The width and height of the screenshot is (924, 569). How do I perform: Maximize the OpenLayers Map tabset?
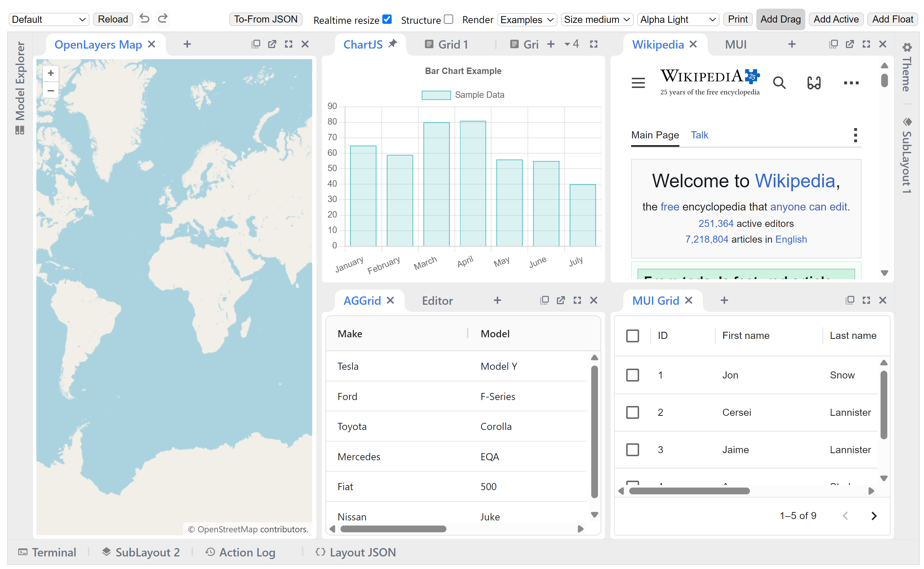[x=289, y=44]
